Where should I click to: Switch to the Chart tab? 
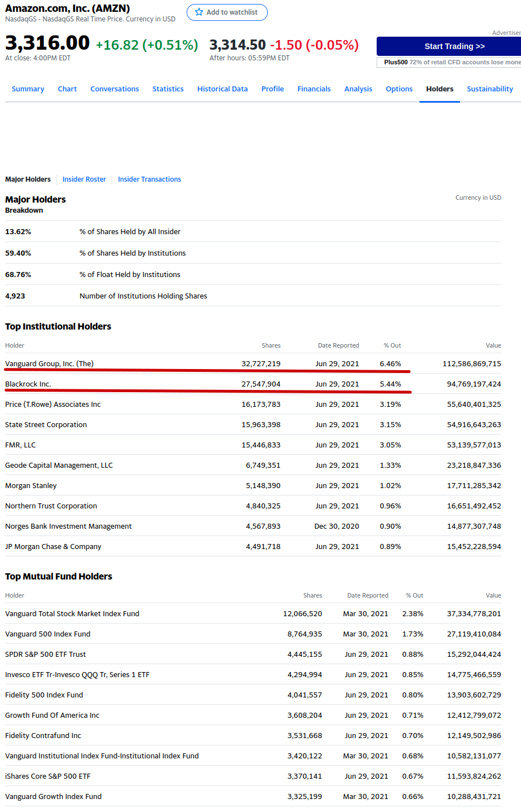(67, 89)
